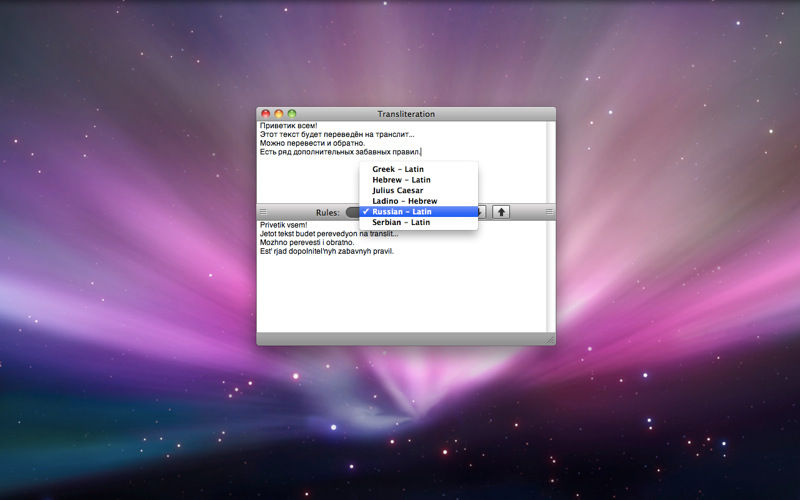Minimize the Transliteration window with yellow button
800x500 pixels.
coord(279,114)
